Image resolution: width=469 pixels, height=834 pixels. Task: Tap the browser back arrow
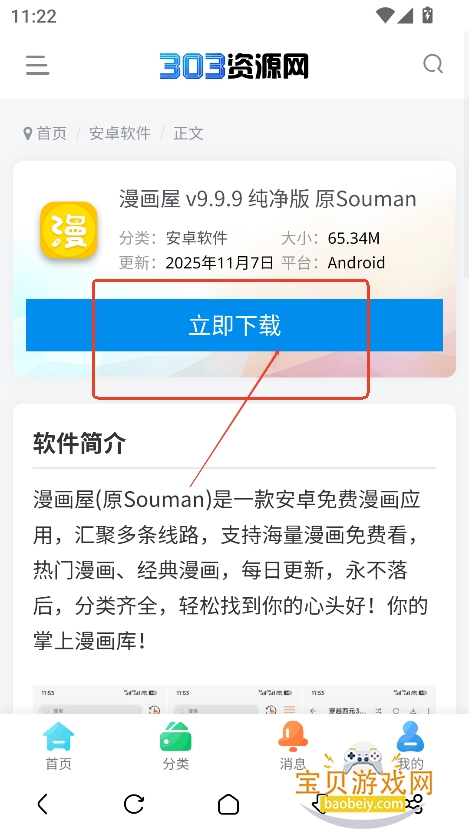coord(43,804)
